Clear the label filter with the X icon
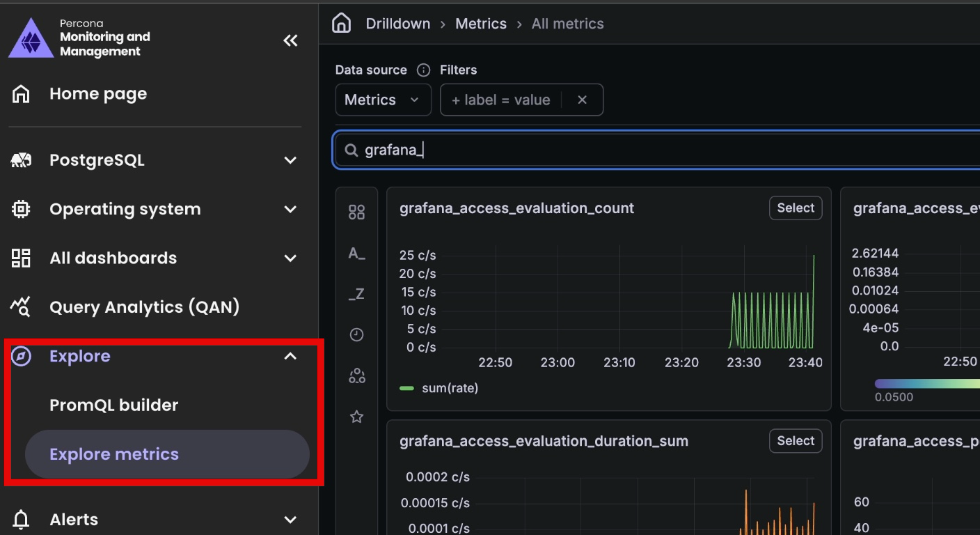Image resolution: width=980 pixels, height=535 pixels. (583, 100)
